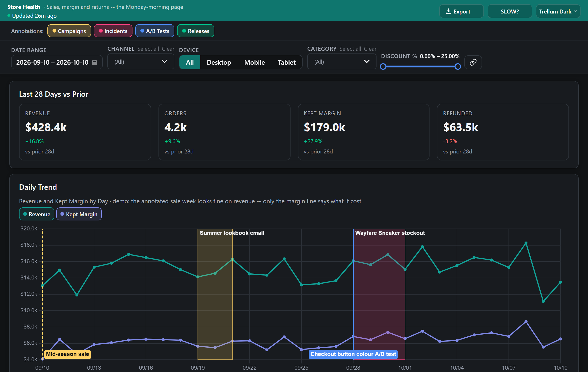Image resolution: width=588 pixels, height=372 pixels.
Task: Toggle the Releases annotation chip
Action: click(x=196, y=31)
